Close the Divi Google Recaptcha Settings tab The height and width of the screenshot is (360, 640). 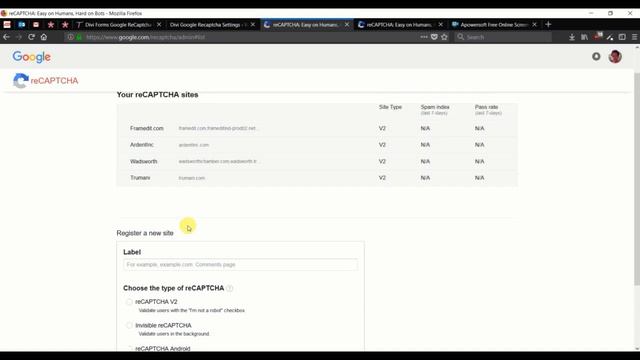pyautogui.click(x=253, y=24)
